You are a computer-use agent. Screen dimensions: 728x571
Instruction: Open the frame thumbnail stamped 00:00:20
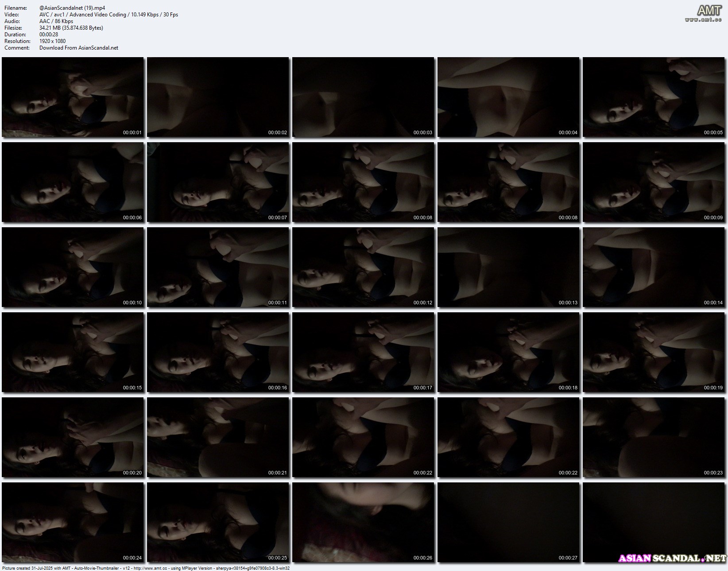pos(73,437)
